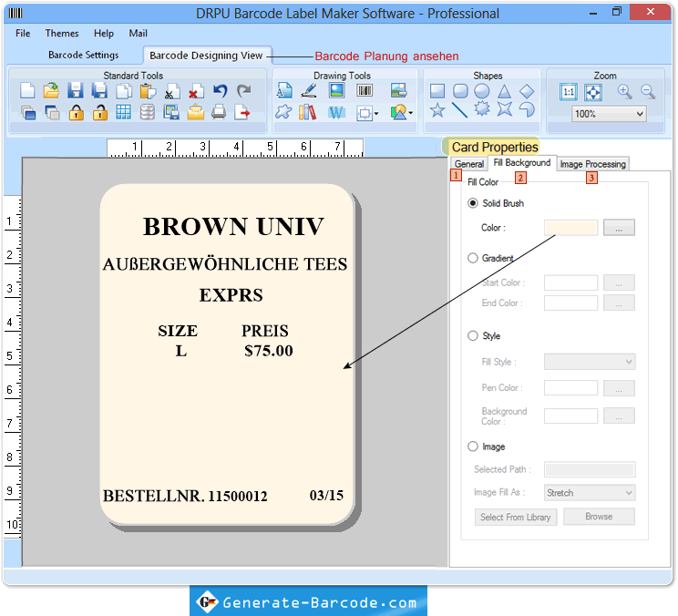
Task: Export with the red arrow page icon
Action: coord(242,112)
